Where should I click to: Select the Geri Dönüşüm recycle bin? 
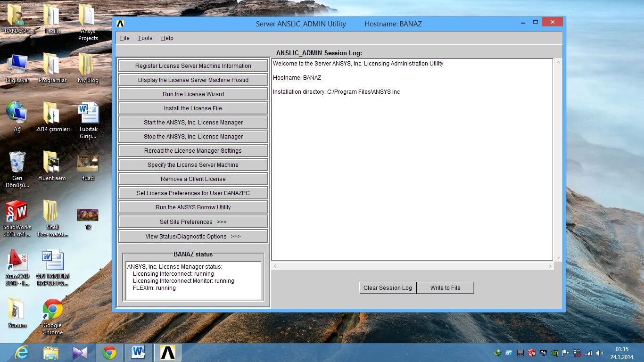point(17,170)
